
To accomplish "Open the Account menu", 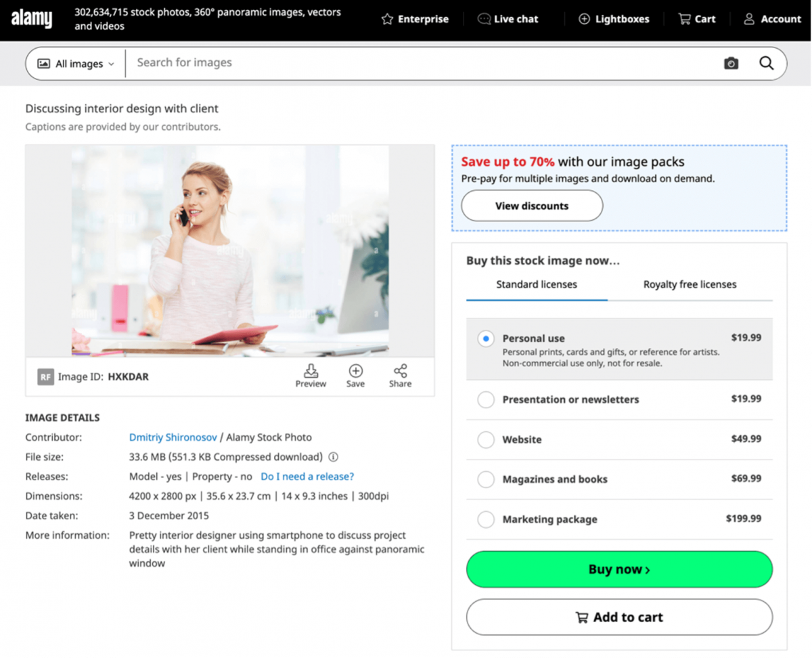I will pos(772,19).
